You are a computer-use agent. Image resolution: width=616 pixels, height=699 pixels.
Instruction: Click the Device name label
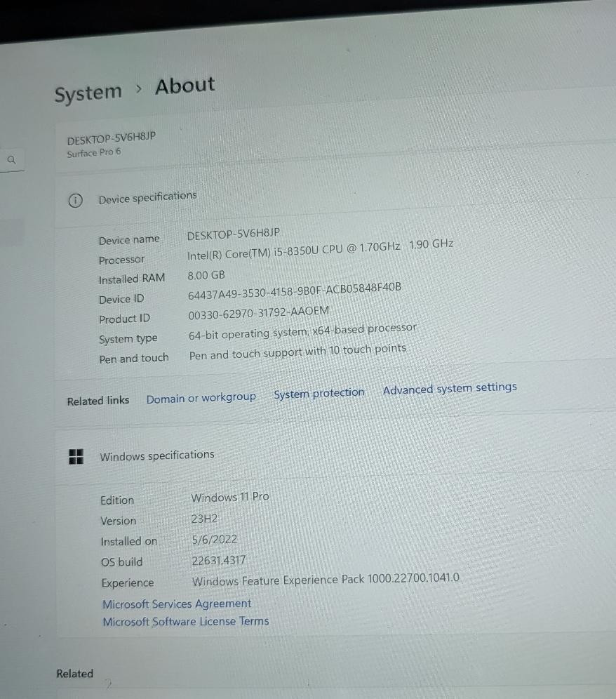click(129, 240)
